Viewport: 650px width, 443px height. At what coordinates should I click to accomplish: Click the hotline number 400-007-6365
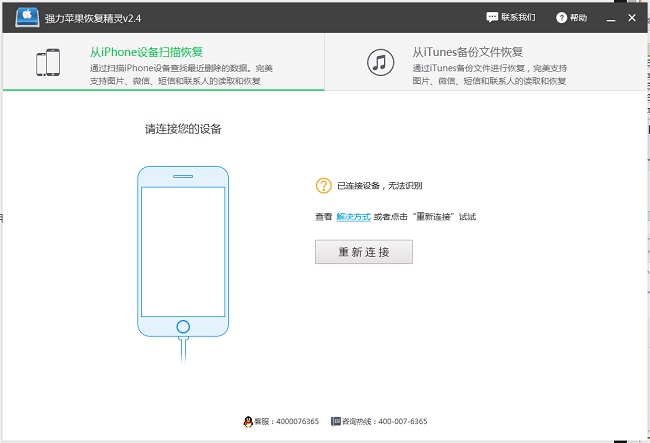tap(404, 422)
